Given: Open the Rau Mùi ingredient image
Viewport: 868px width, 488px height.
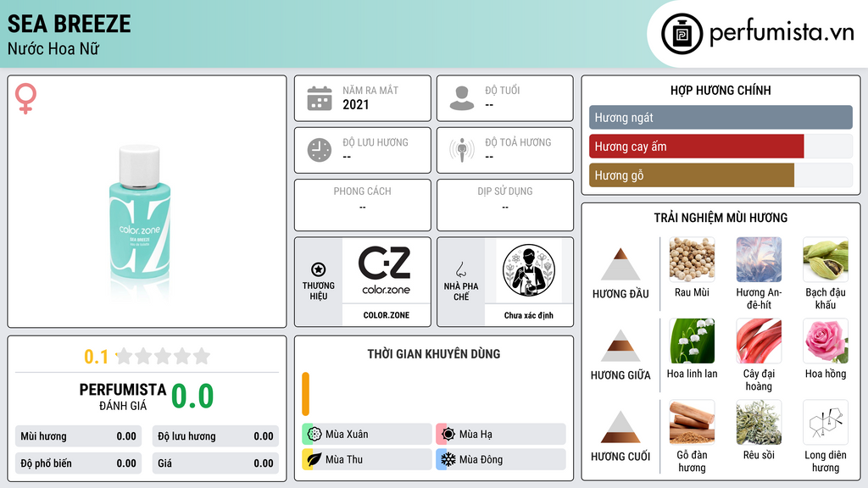Looking at the screenshot, I should 692,260.
